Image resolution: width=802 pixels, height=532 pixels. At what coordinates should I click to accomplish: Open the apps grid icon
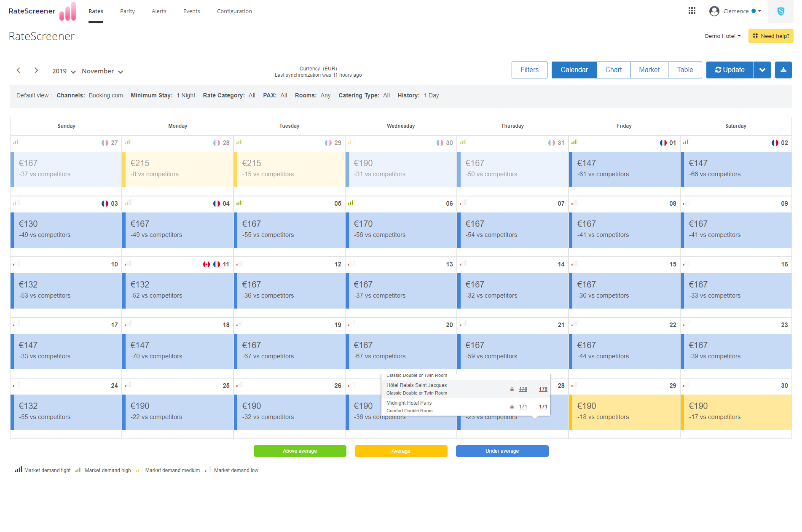pos(692,11)
